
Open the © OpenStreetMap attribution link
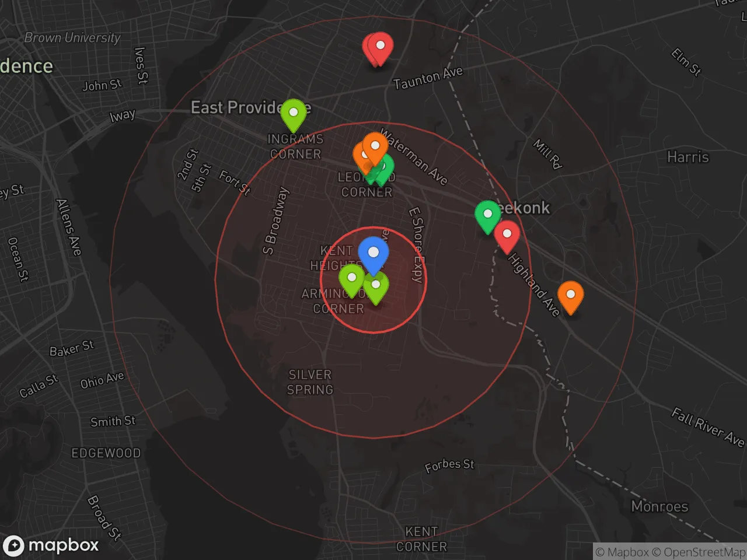(698, 552)
